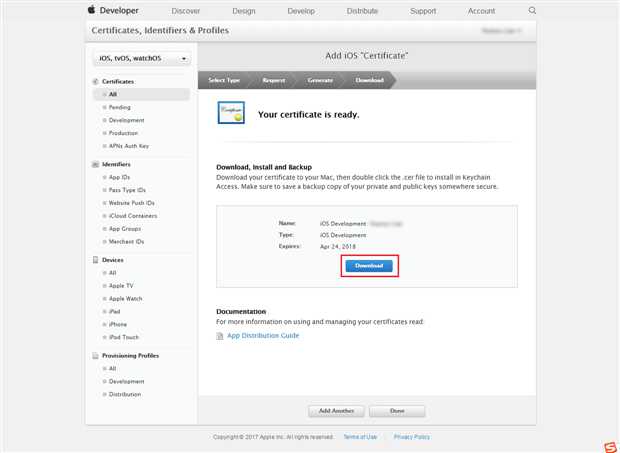This screenshot has width=620, height=453.
Task: Go to the Select Type step
Action: [x=224, y=80]
